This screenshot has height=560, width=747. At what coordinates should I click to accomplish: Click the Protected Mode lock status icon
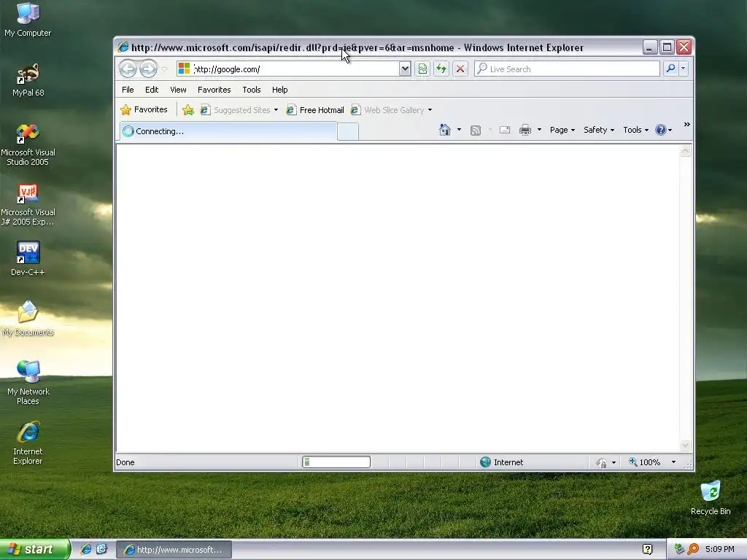[x=601, y=462]
